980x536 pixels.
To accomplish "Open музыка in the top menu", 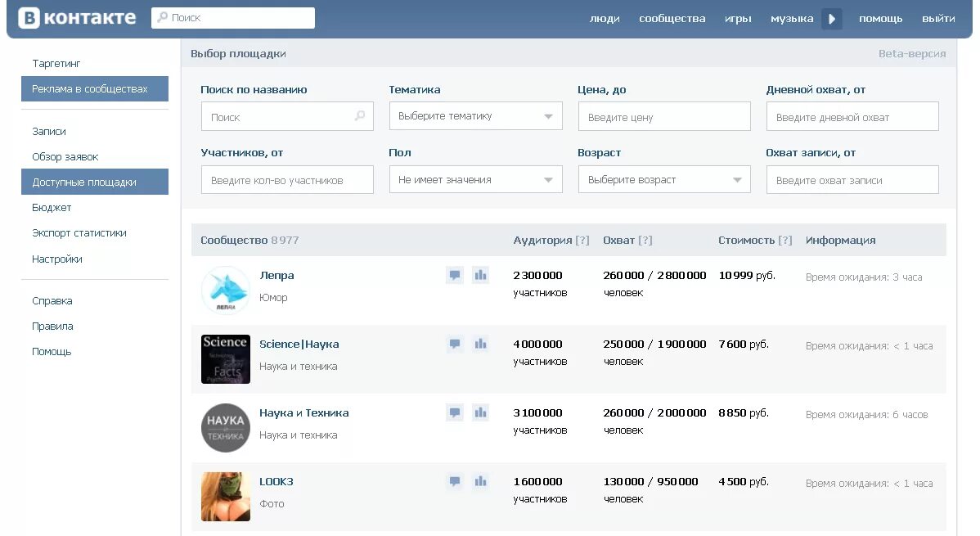I will [792, 19].
